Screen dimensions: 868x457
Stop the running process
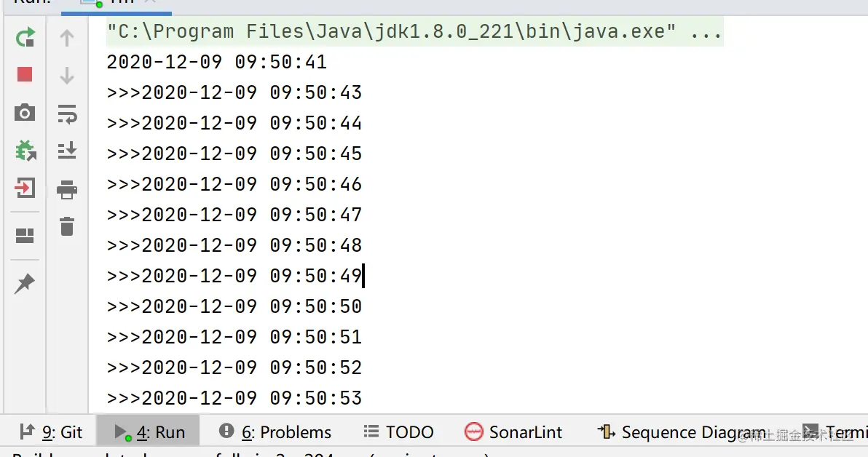pos(25,74)
